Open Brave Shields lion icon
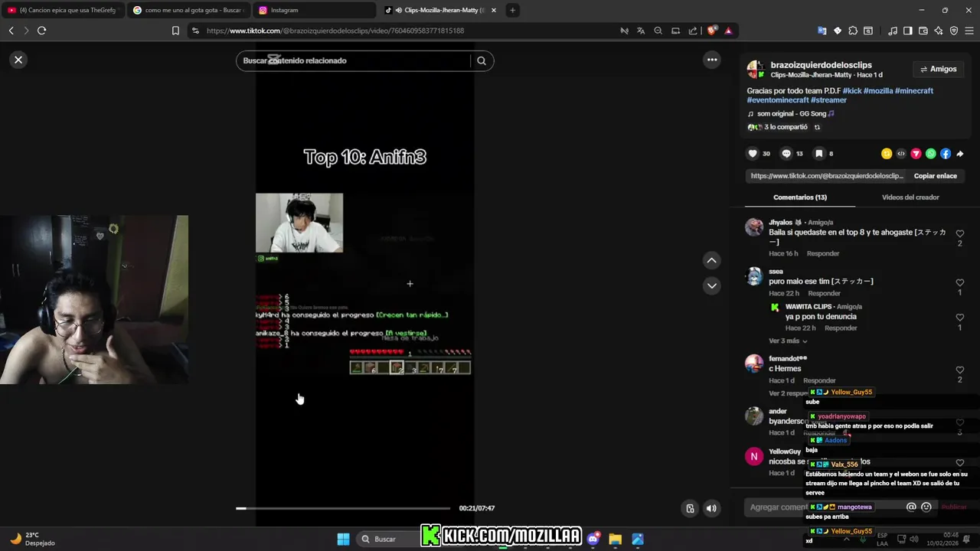The width and height of the screenshot is (980, 551). coord(712,31)
